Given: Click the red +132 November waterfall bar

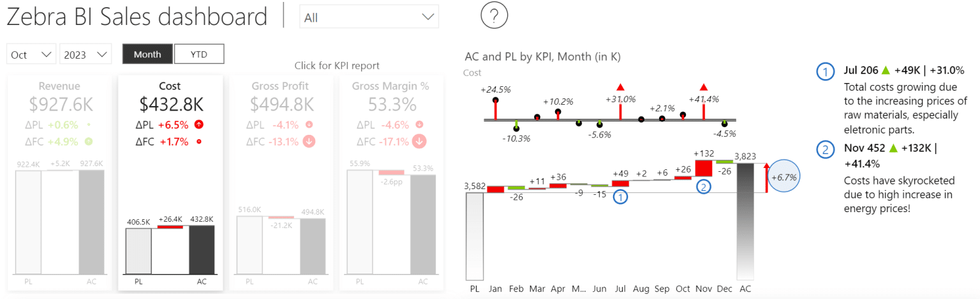Looking at the screenshot, I should (x=704, y=168).
